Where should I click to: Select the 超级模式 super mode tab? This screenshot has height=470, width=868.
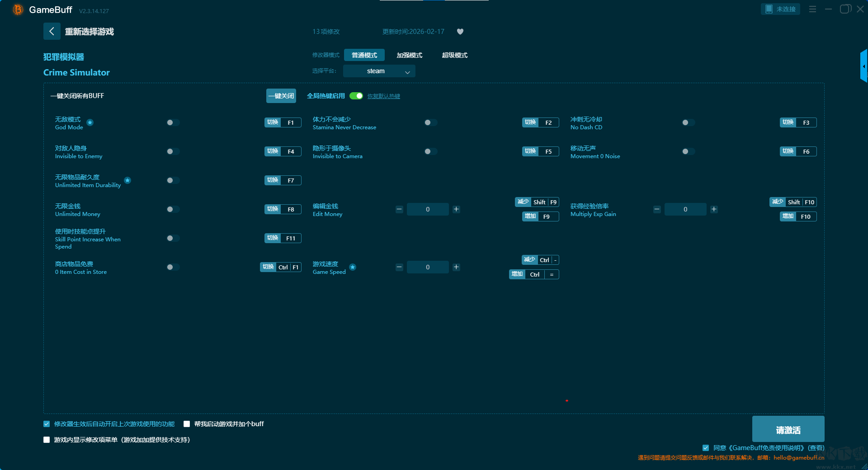tap(454, 55)
